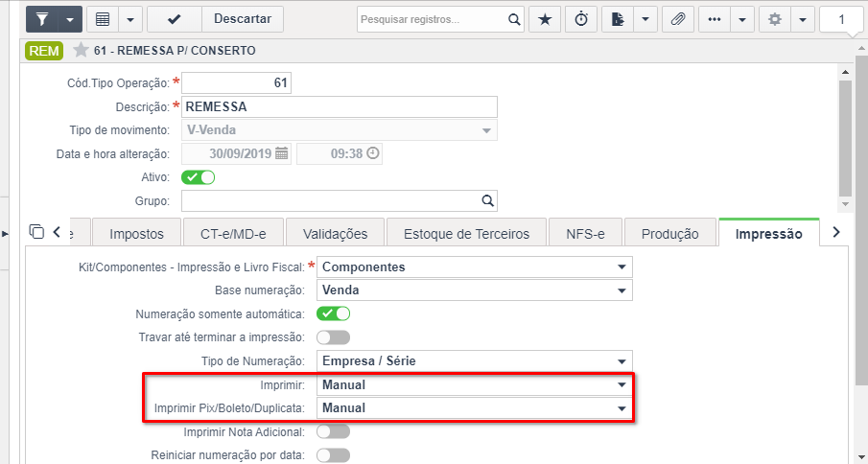Enable Travar até terminar a impressão
The width and height of the screenshot is (868, 464).
[333, 336]
